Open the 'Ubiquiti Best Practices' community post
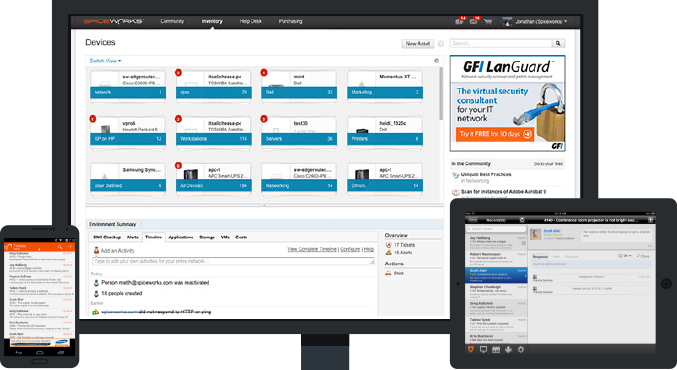This screenshot has width=677, height=370. tap(486, 174)
